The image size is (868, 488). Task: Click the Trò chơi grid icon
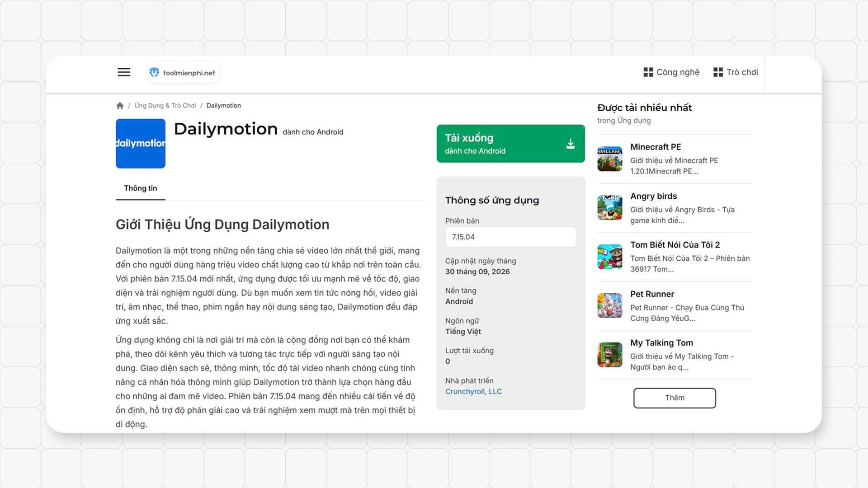[x=718, y=72]
